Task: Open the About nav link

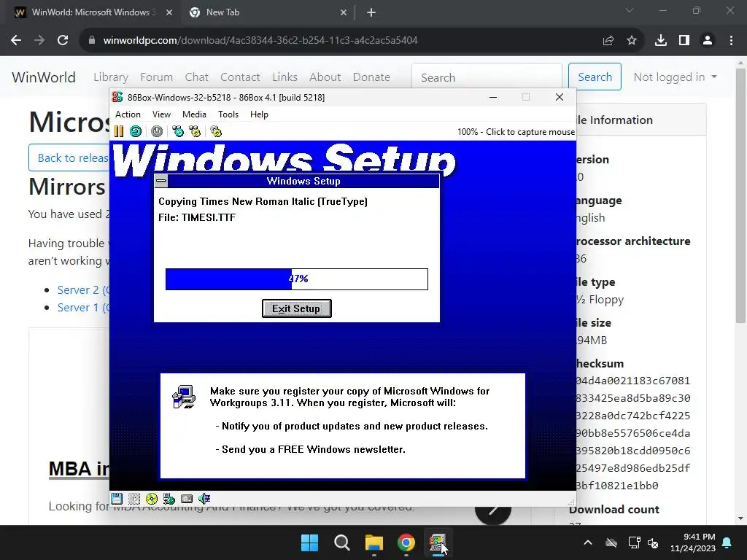Action: coord(325,77)
